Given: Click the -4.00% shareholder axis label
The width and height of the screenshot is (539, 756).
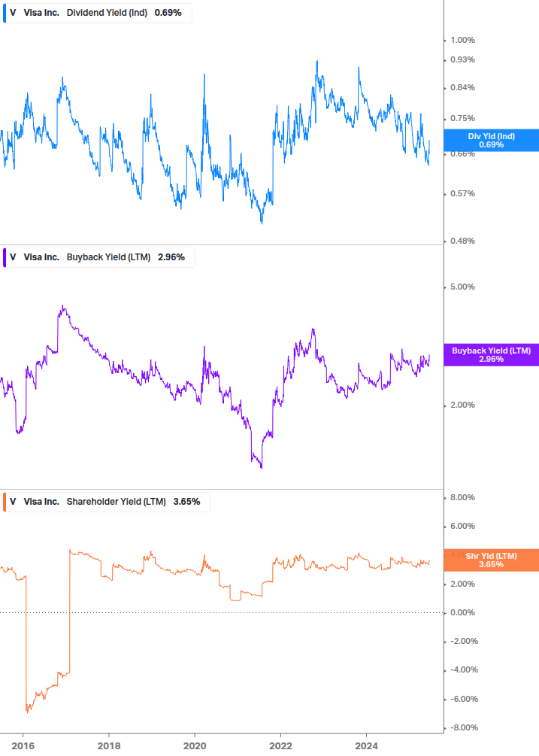Looking at the screenshot, I should (465, 670).
